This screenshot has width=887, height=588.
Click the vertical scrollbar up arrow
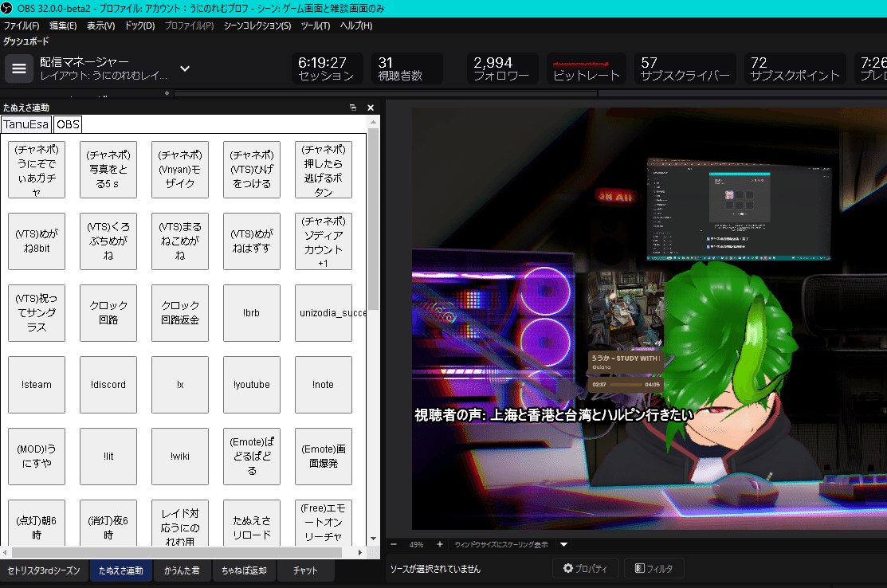[x=373, y=122]
